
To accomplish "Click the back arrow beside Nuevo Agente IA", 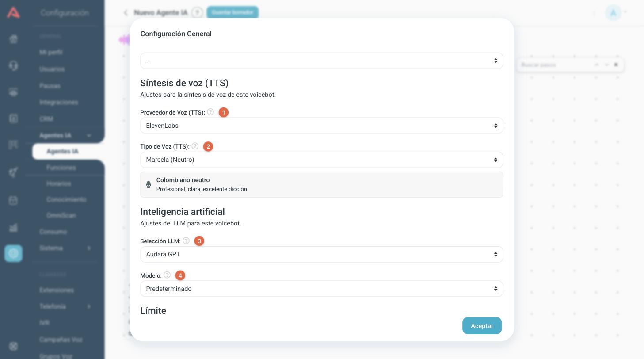I will coord(126,13).
